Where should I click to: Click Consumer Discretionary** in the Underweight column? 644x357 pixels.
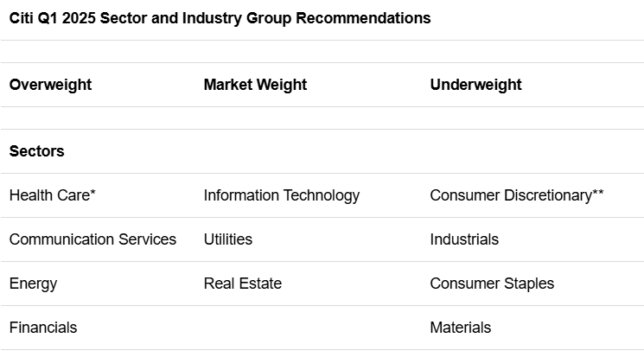[x=510, y=195]
